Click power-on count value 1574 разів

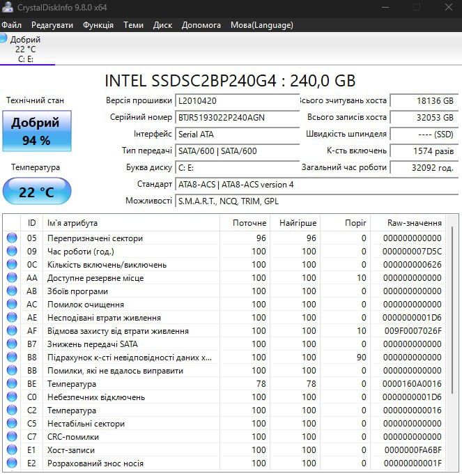point(424,151)
